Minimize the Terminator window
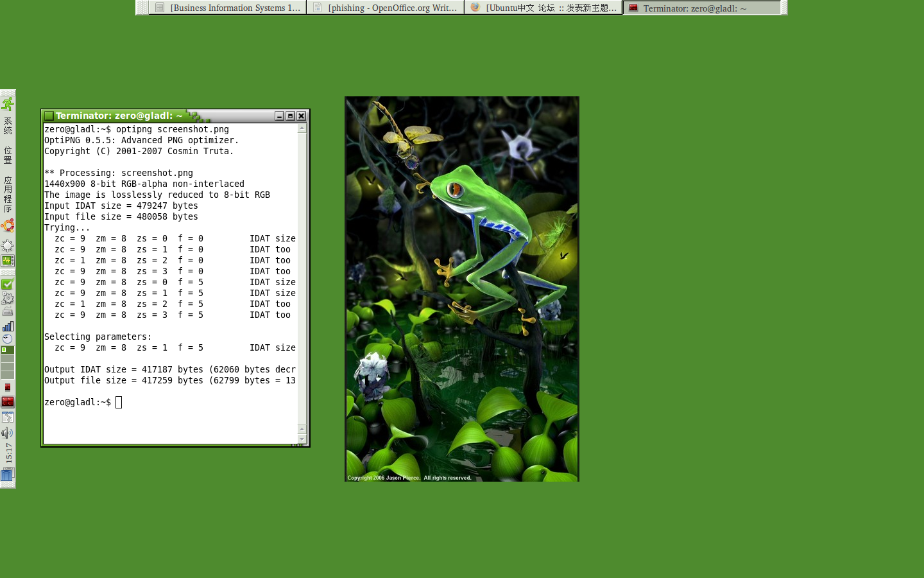Screen dimensions: 924x578 [279, 116]
